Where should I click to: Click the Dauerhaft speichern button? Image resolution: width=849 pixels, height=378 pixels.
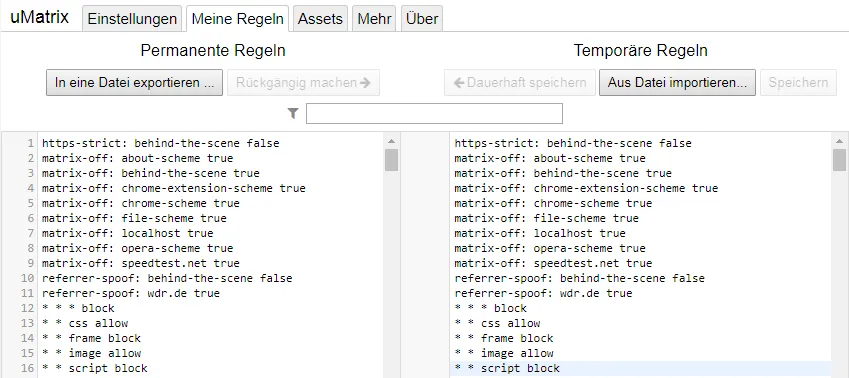click(x=520, y=83)
